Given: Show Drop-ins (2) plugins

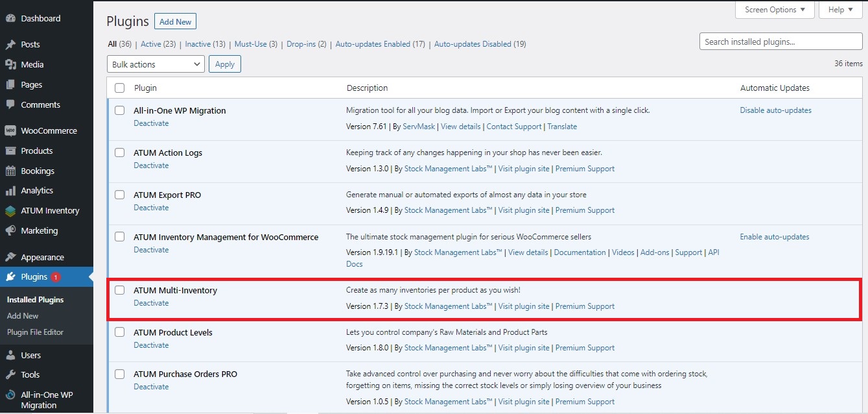Looking at the screenshot, I should pyautogui.click(x=307, y=44).
